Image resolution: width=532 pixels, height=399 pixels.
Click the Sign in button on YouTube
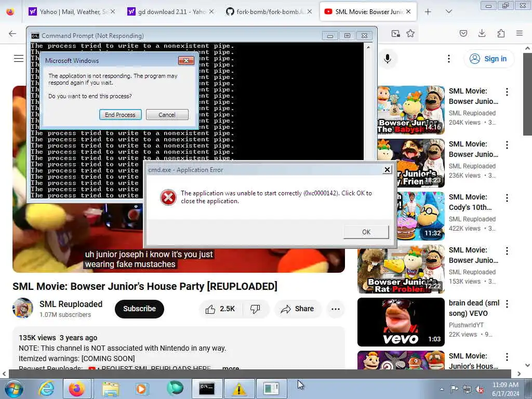point(488,59)
